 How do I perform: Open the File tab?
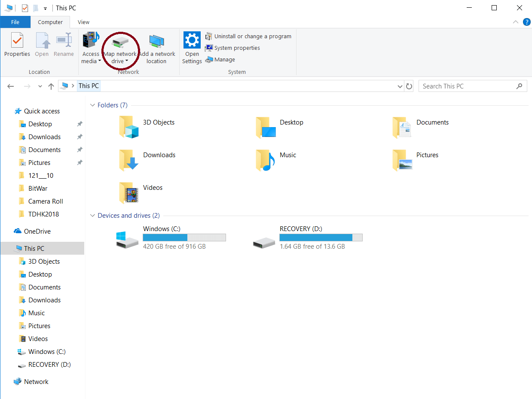[15, 22]
